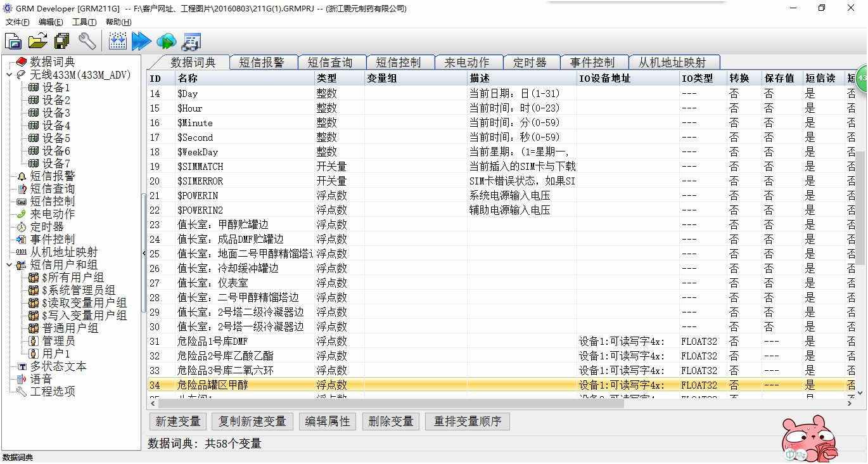
Task: Collapse the 短信用户和组 tree node
Action: tap(8, 265)
